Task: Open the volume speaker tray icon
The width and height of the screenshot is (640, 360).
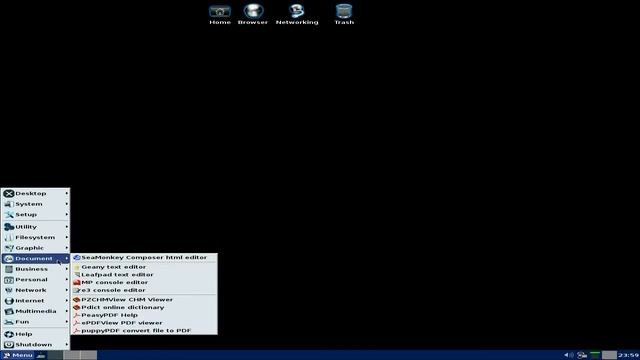Action: click(x=568, y=355)
